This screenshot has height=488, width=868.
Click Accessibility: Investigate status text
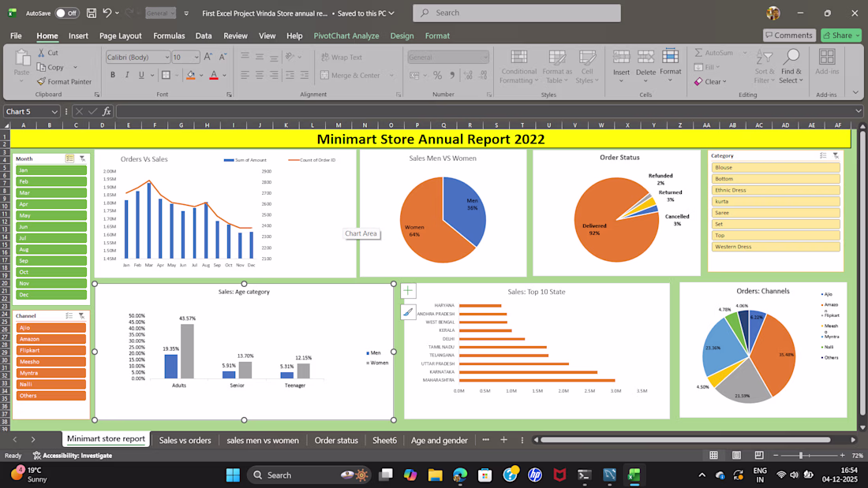point(73,456)
